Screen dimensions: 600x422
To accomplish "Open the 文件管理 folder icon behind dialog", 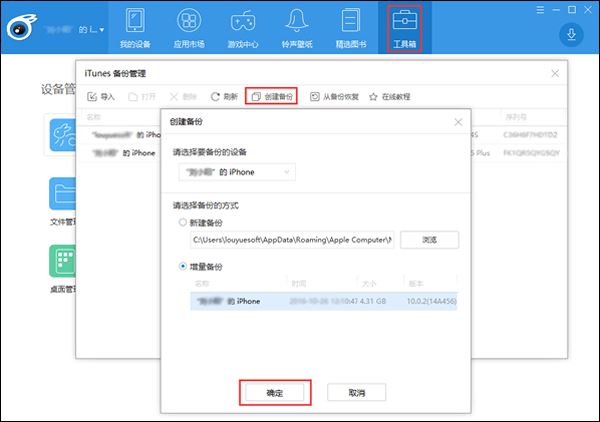I will [62, 194].
